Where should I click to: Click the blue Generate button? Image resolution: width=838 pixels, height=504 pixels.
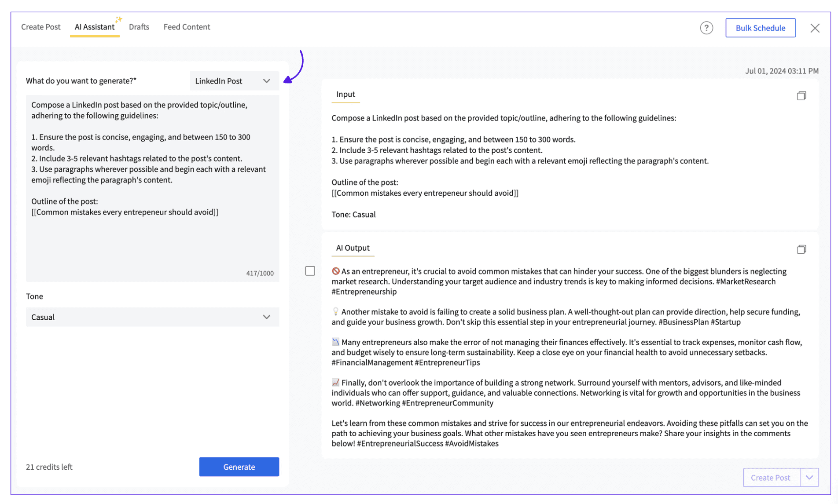(x=239, y=467)
